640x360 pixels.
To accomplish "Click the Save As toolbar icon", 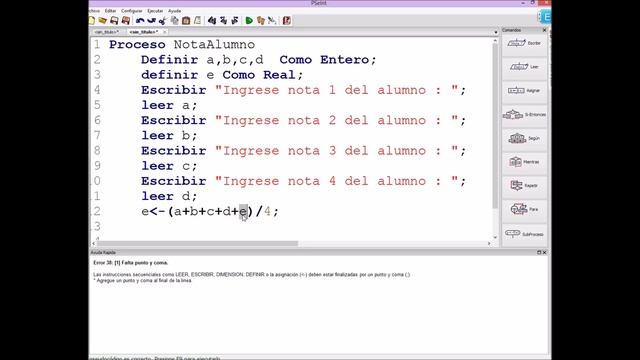I will (x=126, y=20).
